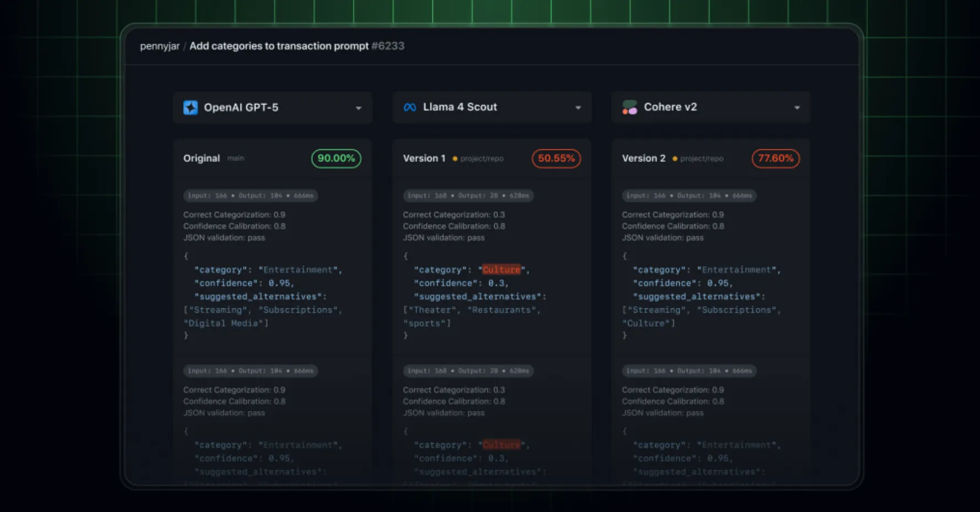Click the input/output metrics pill in Original column
This screenshot has width=980, height=512.
[x=250, y=195]
